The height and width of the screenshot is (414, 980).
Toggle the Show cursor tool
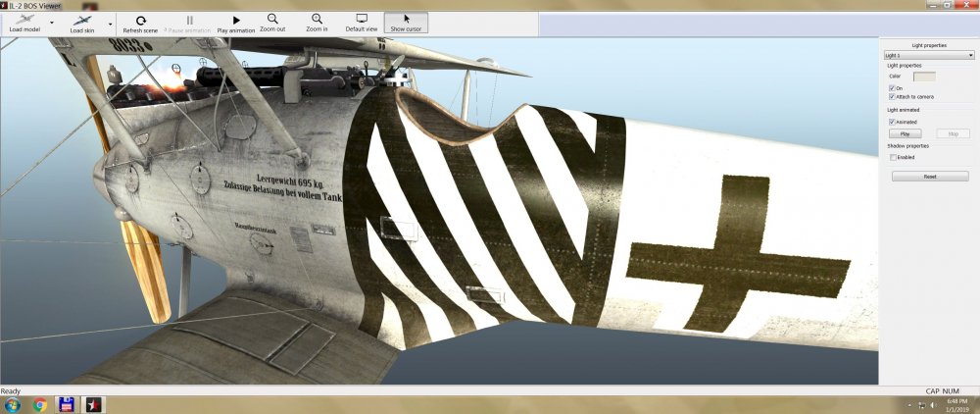tap(407, 24)
